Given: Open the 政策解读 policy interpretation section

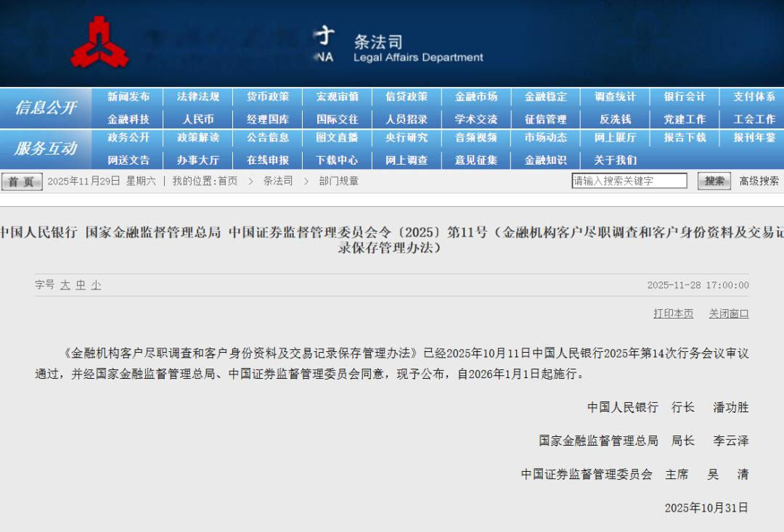Looking at the screenshot, I should [x=197, y=138].
